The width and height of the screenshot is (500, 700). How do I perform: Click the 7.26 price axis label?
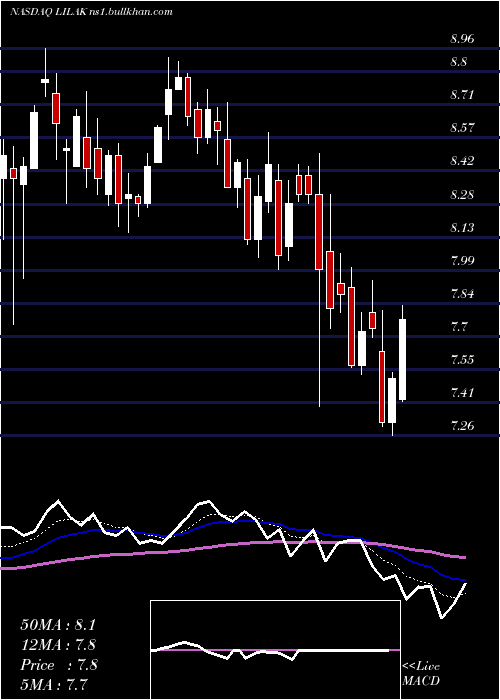(462, 426)
